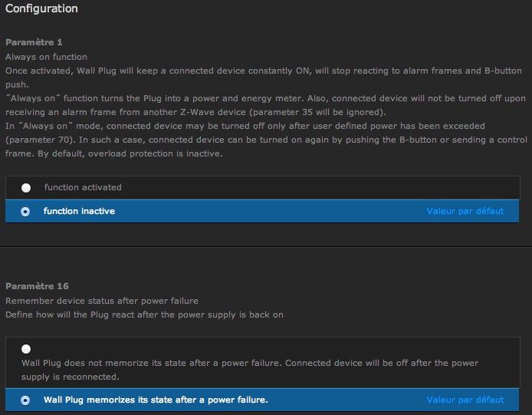This screenshot has height=415, width=532.
Task: Click "Valeur par défaut" in the memorizes state row
Action: point(465,400)
